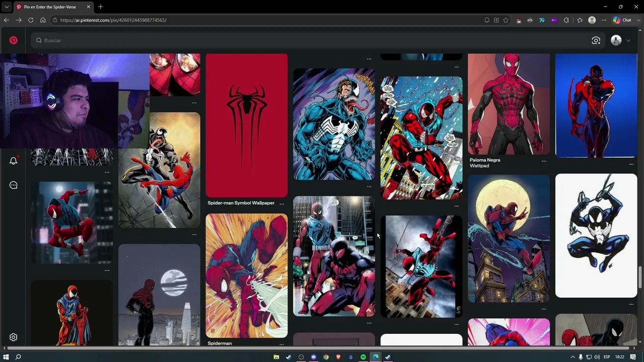Open Pinterest messages chat bubble icon
The width and height of the screenshot is (644, 362).
[14, 185]
